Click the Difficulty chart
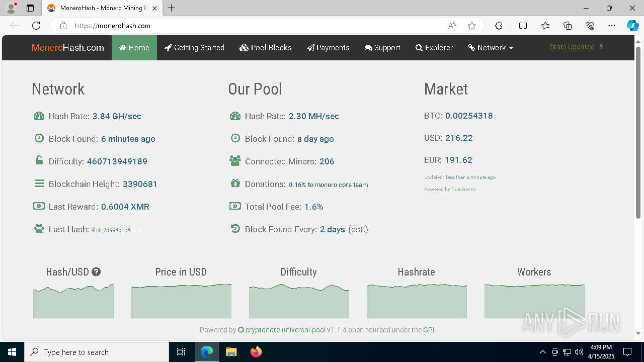Screen dimensions: 644x362 (299, 301)
